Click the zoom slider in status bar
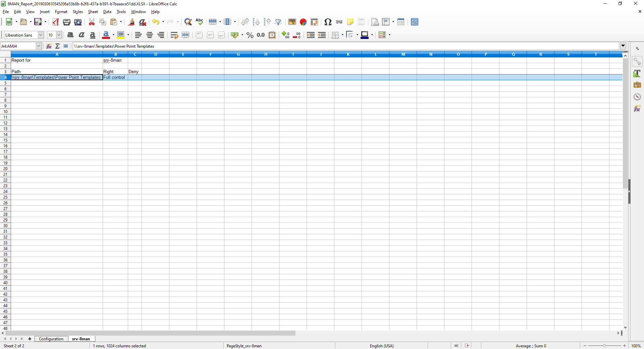 [604, 346]
